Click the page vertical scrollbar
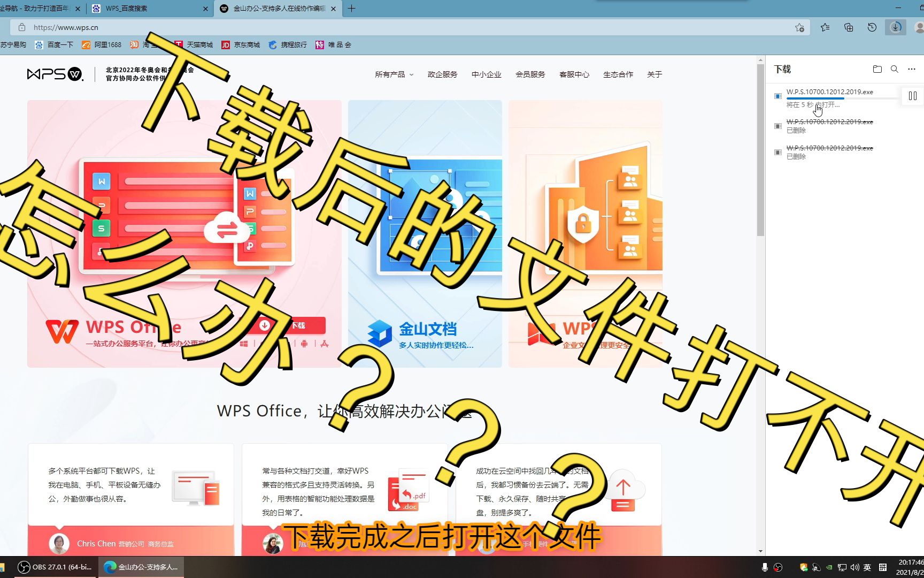Viewport: 924px width, 578px height. click(x=760, y=150)
